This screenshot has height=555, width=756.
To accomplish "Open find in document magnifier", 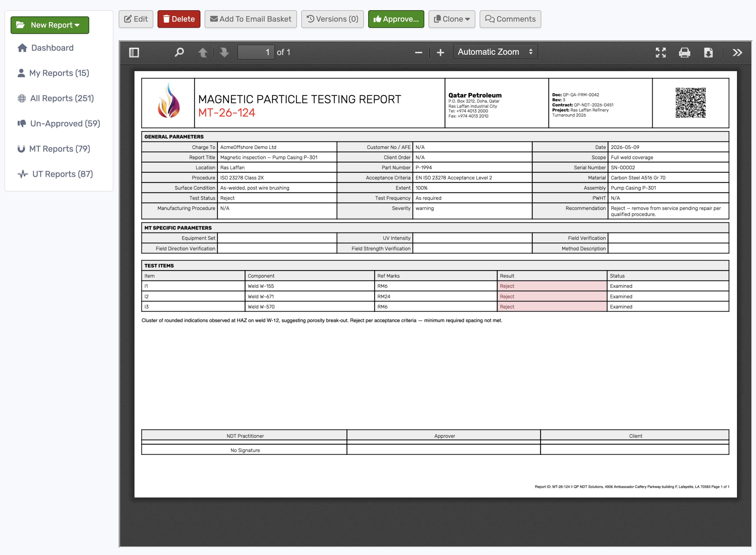I will pyautogui.click(x=179, y=52).
